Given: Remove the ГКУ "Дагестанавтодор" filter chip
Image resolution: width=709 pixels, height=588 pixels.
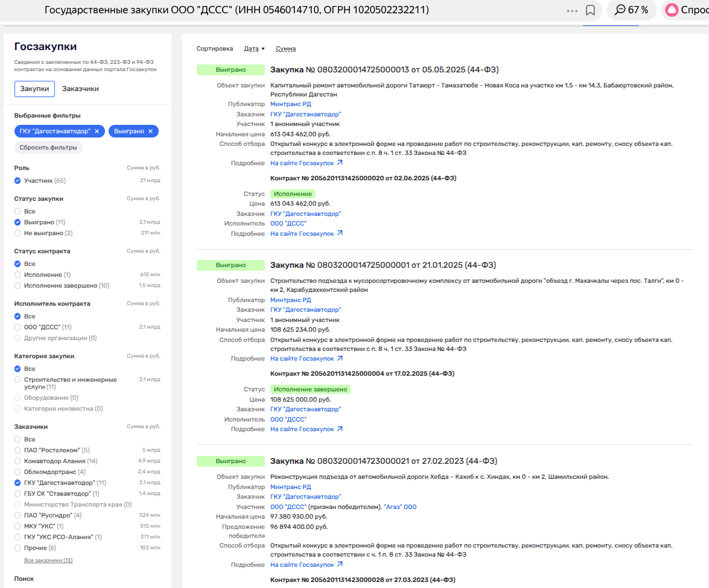Looking at the screenshot, I should 97,131.
